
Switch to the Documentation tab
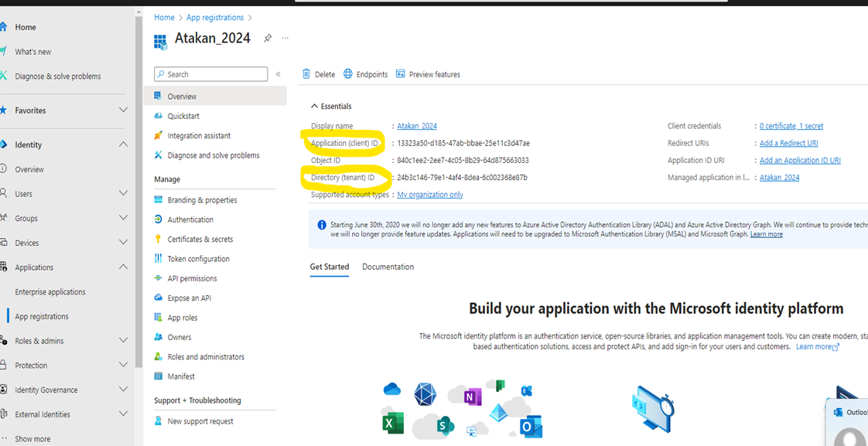tap(388, 267)
